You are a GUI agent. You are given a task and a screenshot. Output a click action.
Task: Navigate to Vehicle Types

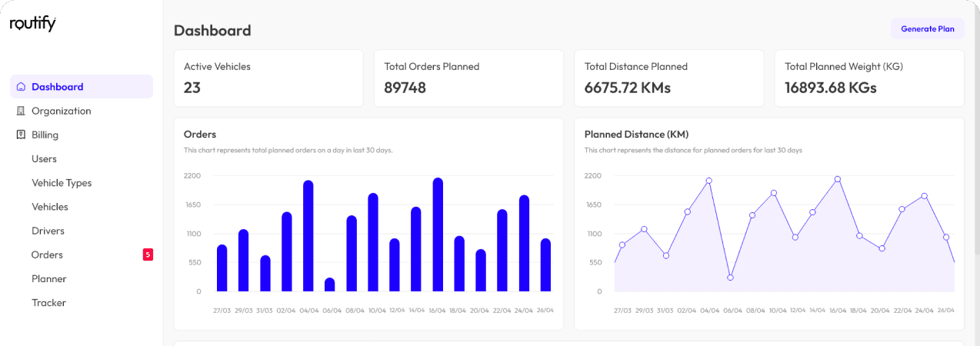(x=62, y=183)
